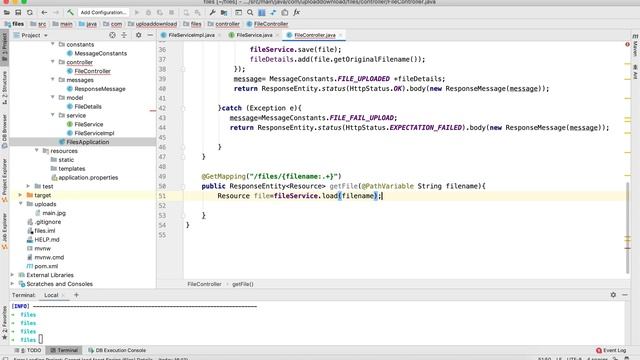Click the Run play icon

[137, 13]
